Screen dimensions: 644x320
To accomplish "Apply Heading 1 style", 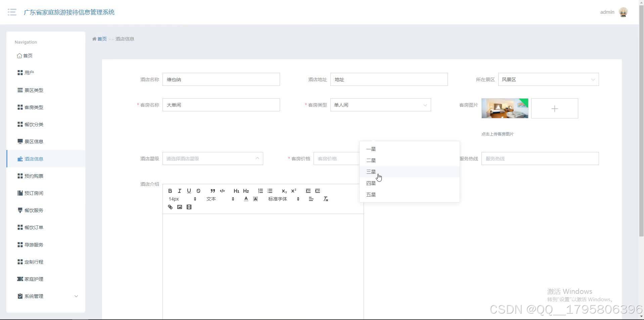I will pyautogui.click(x=236, y=191).
